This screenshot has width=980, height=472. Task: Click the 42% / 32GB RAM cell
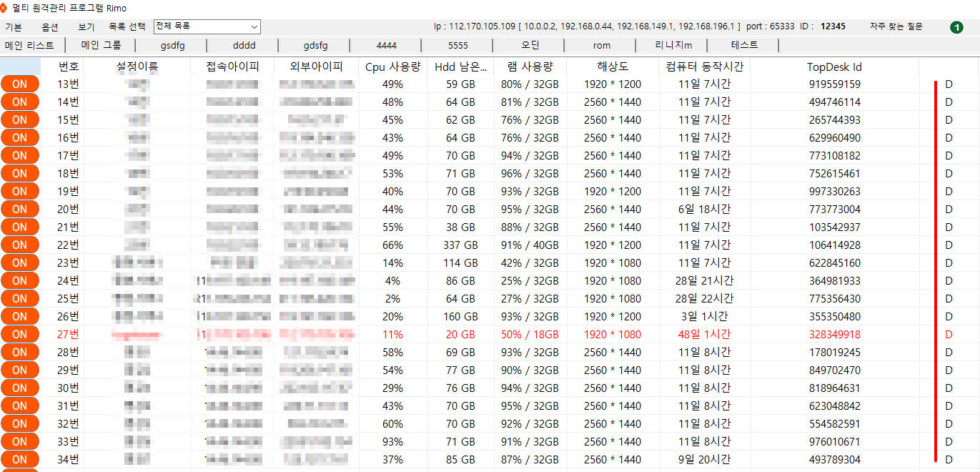click(x=530, y=263)
